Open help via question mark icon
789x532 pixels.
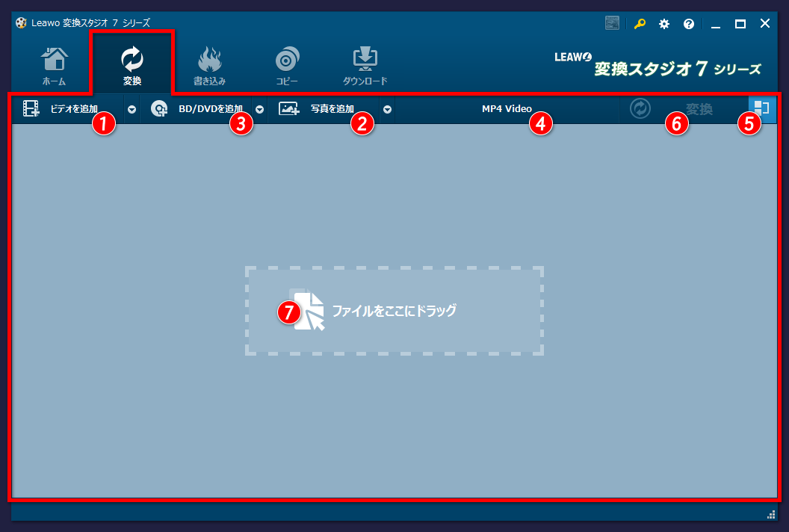point(688,24)
